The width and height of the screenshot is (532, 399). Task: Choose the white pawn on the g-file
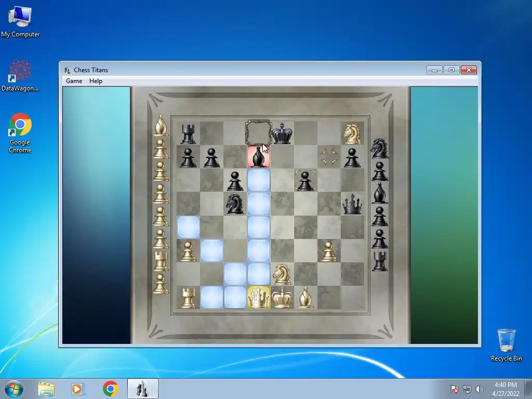point(328,251)
